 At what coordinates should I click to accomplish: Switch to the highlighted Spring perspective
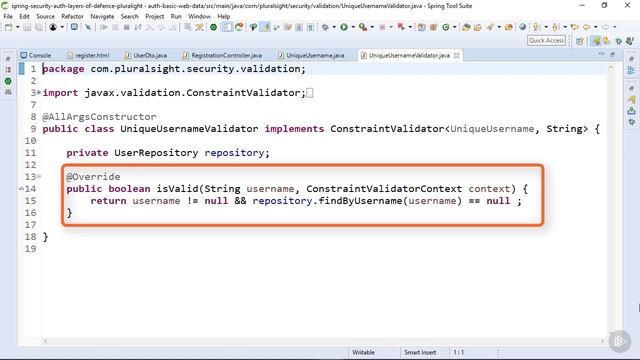tap(596, 41)
